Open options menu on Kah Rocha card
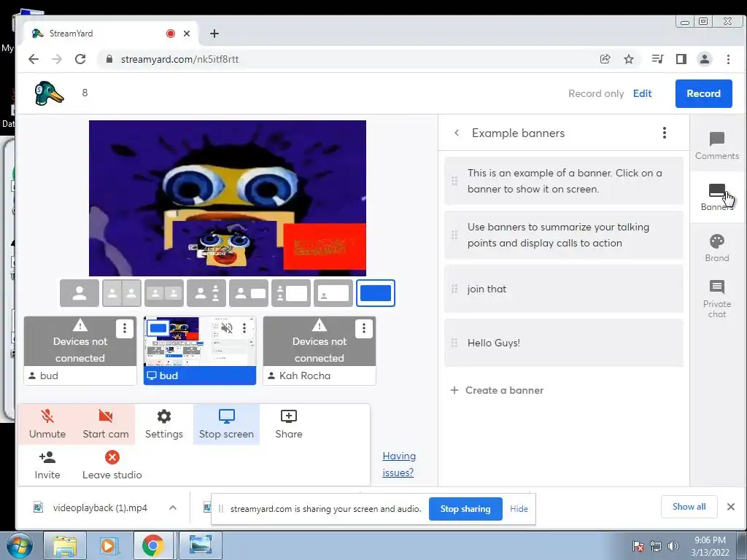Screen dimensions: 747x560 coord(363,328)
